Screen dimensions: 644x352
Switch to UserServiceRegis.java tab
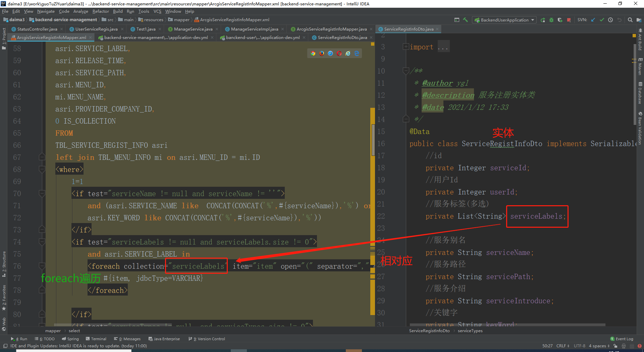pyautogui.click(x=96, y=29)
